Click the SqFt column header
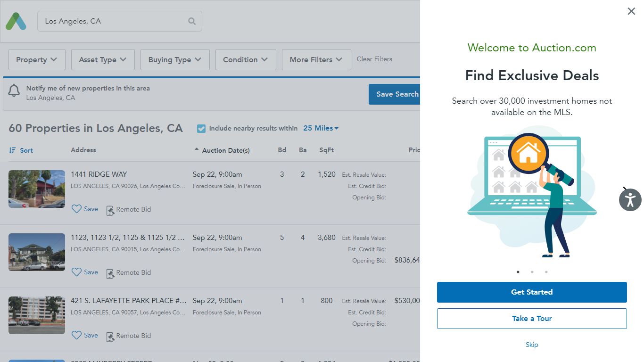The height and width of the screenshot is (362, 644). pyautogui.click(x=327, y=150)
